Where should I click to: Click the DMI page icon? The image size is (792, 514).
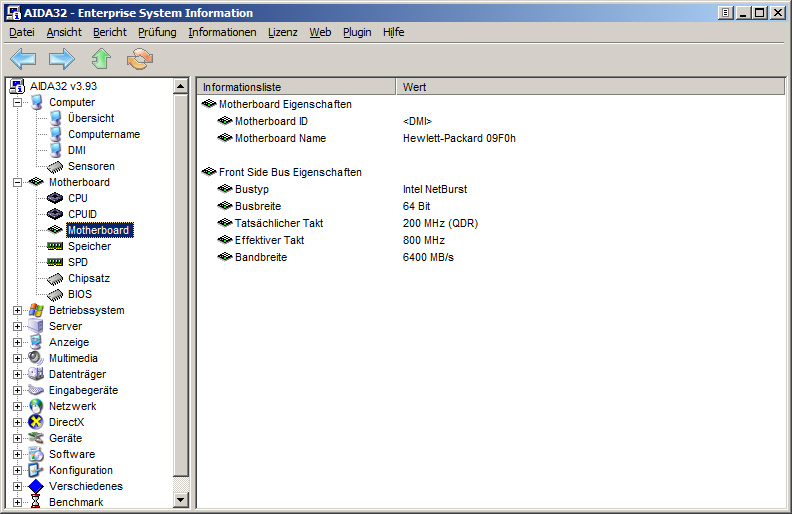[56, 150]
